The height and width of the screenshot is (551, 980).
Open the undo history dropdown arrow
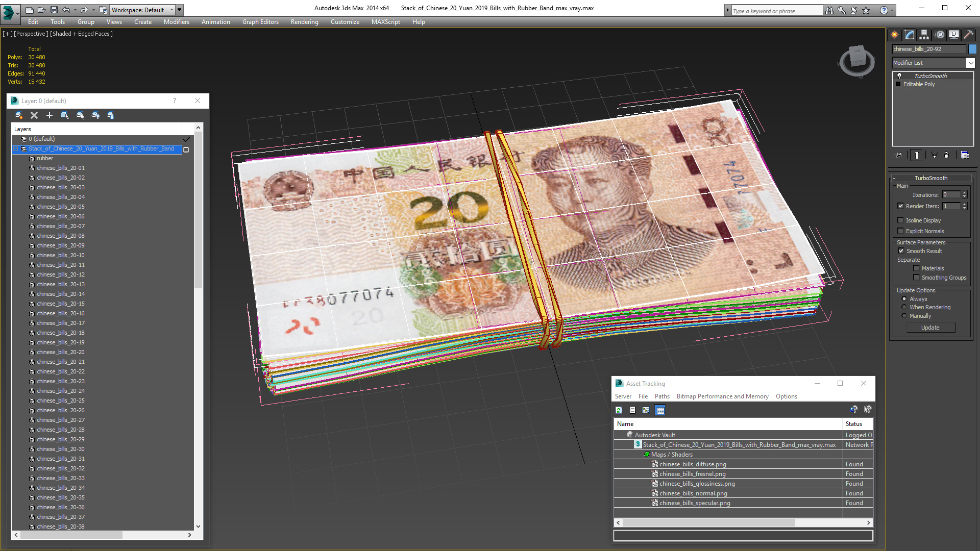pos(75,10)
